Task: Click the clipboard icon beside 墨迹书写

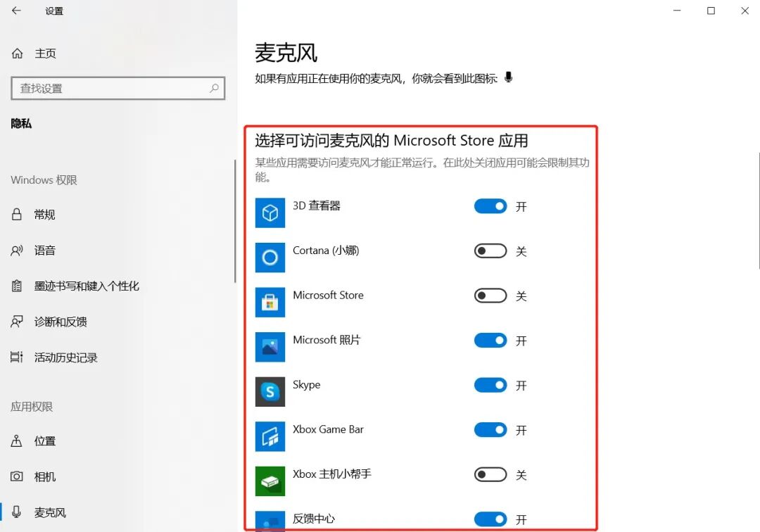Action: point(16,286)
